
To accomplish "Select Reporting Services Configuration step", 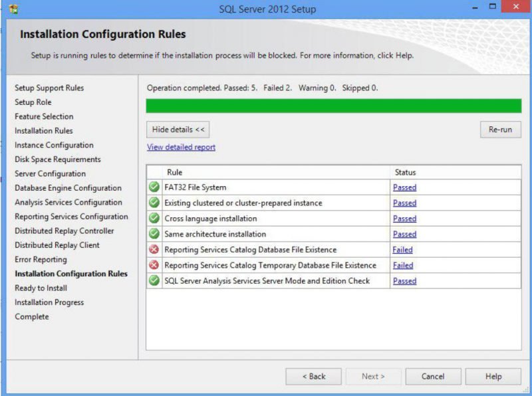I will pyautogui.click(x=71, y=217).
